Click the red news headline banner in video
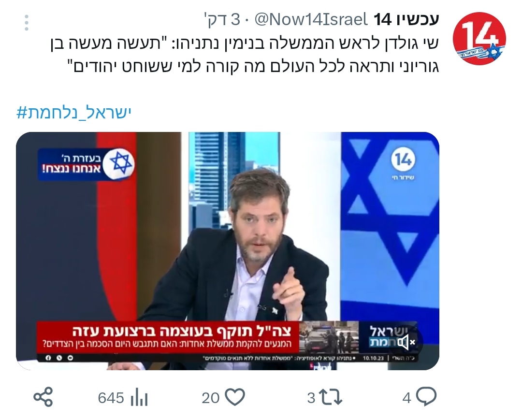This screenshot has height=420, width=522. point(168,337)
